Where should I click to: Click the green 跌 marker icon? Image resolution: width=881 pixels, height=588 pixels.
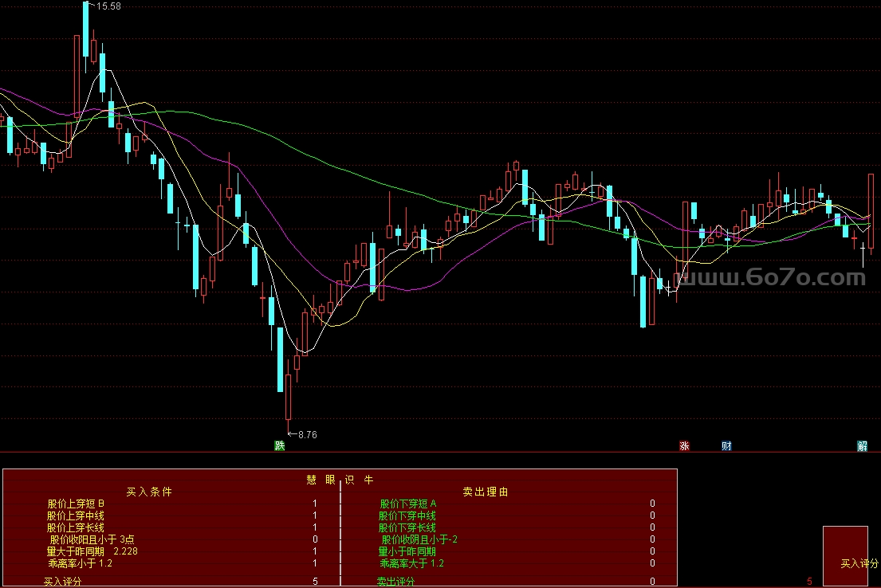pyautogui.click(x=279, y=445)
